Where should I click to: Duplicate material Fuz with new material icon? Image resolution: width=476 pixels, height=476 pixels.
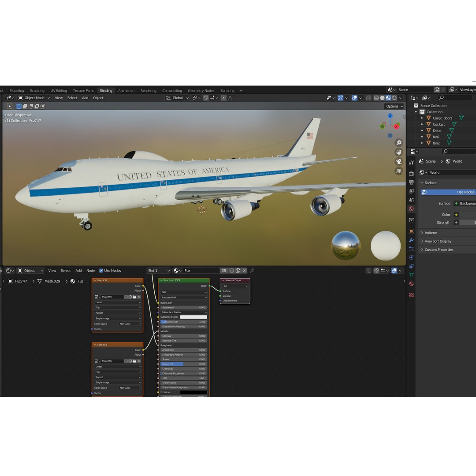coord(238,271)
